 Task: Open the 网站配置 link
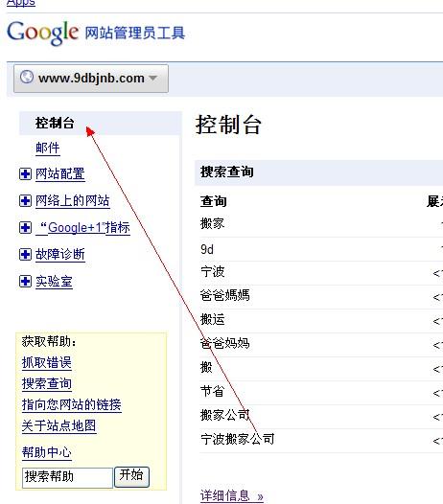(60, 173)
